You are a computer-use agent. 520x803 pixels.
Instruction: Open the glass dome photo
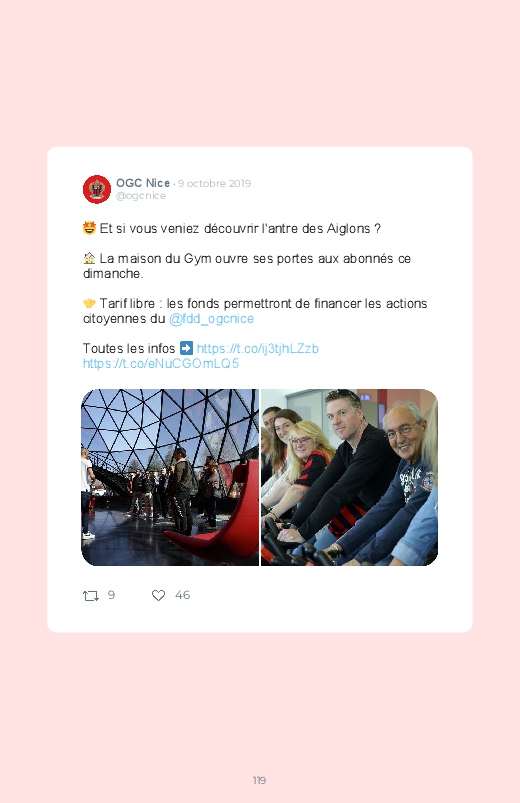click(x=170, y=477)
